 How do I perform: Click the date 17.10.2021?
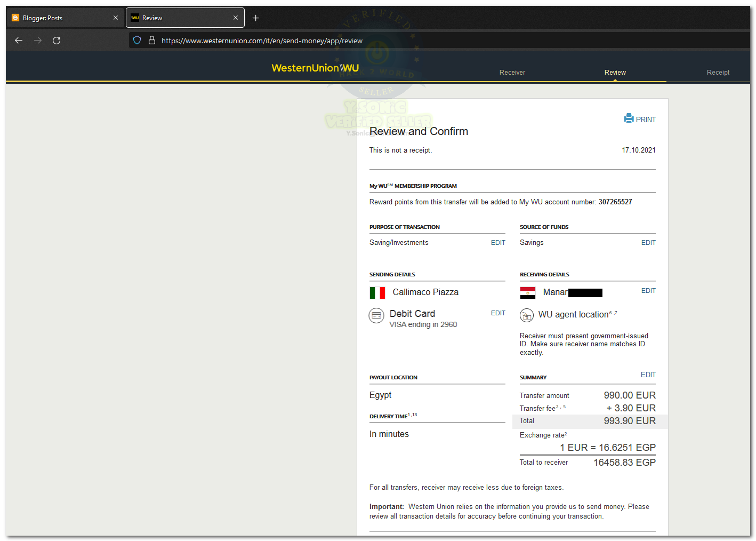pyautogui.click(x=639, y=150)
